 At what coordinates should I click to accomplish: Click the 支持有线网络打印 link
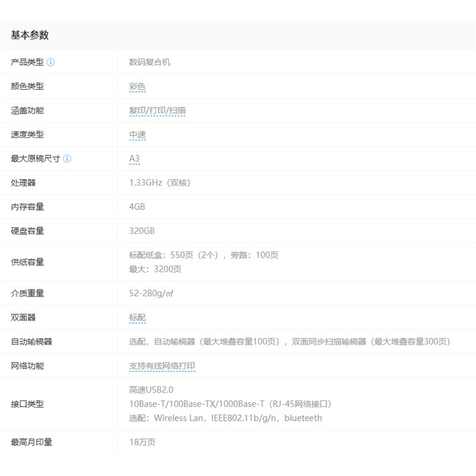coord(162,366)
